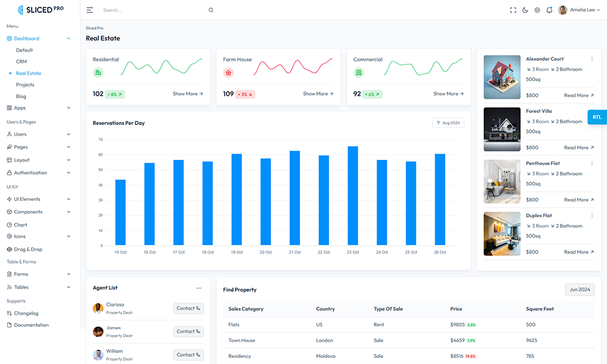Open the notifications bell icon
607x364 pixels.
pos(549,10)
